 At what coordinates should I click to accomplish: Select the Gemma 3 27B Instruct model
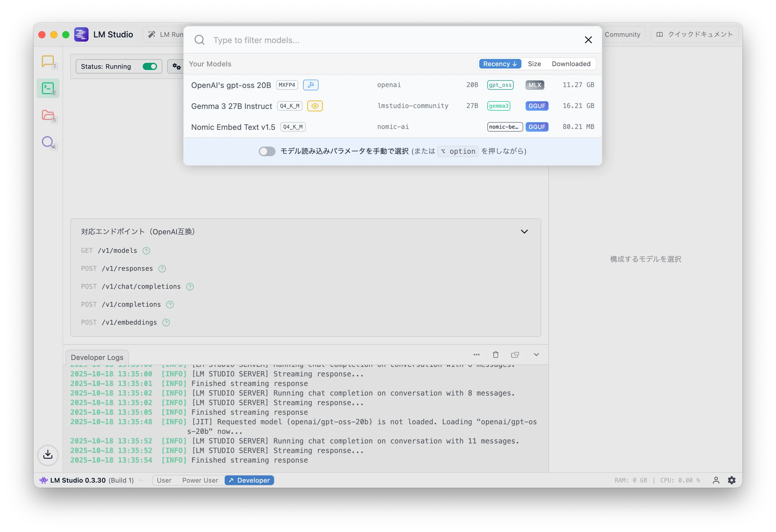tap(232, 106)
